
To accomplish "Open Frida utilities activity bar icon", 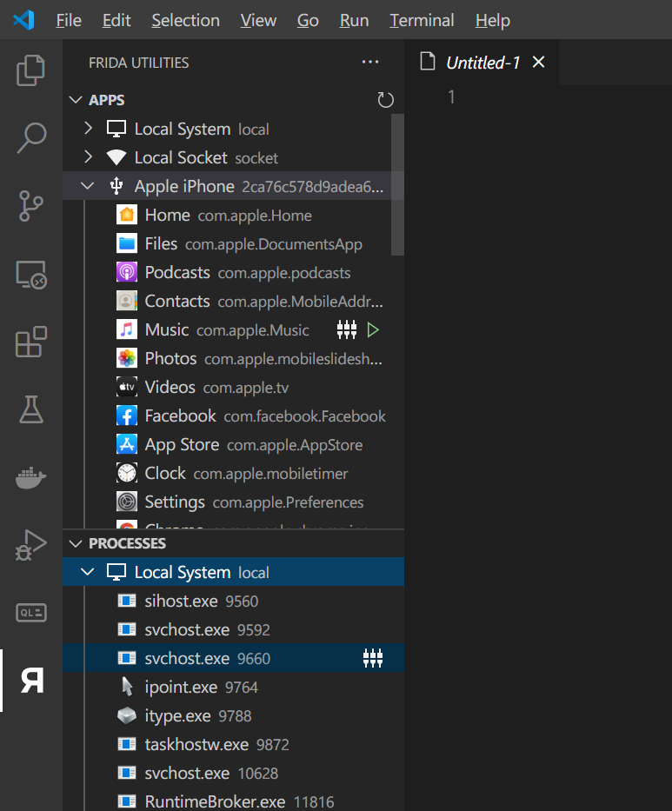I will (31, 680).
